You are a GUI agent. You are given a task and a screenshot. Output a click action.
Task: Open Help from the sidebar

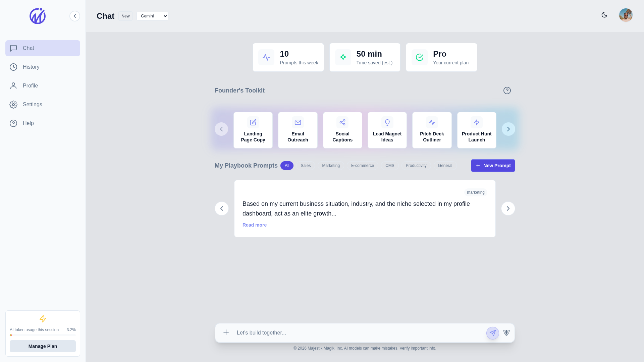43,123
